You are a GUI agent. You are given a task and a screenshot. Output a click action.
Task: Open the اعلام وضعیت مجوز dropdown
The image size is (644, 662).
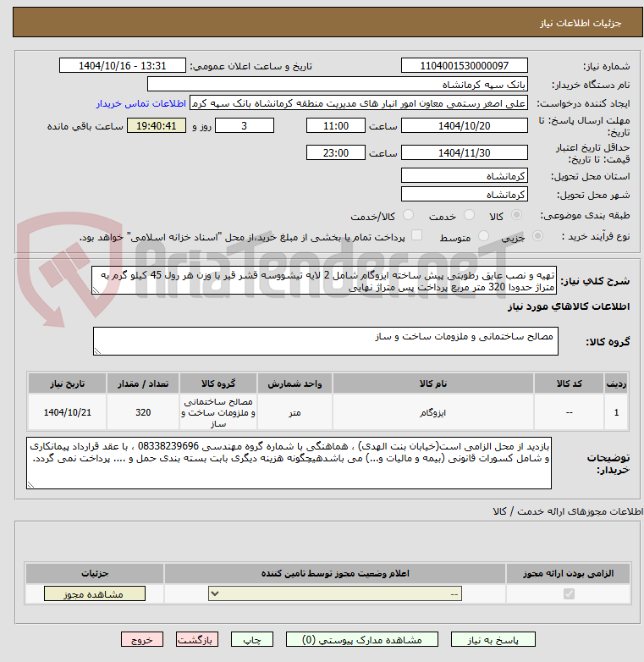pos(335,594)
